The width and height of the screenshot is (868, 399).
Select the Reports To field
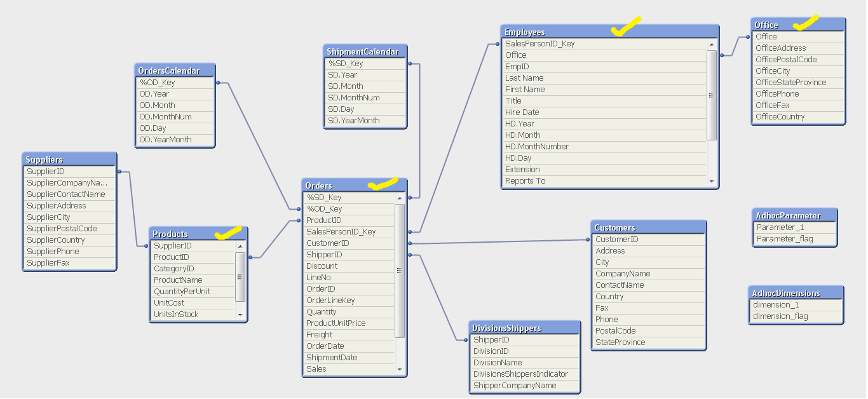tap(604, 180)
